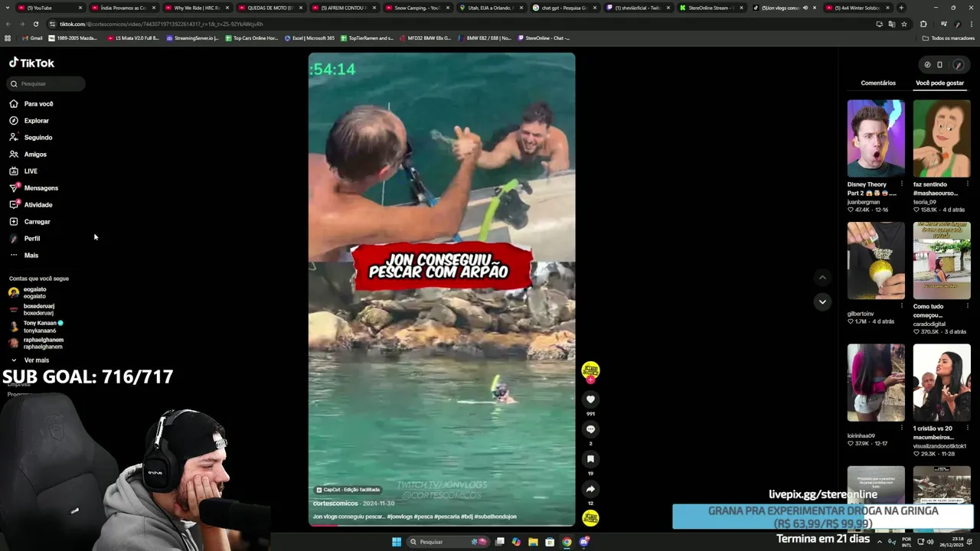The height and width of the screenshot is (551, 980).
Task: Like the video with the heart icon
Action: click(590, 399)
